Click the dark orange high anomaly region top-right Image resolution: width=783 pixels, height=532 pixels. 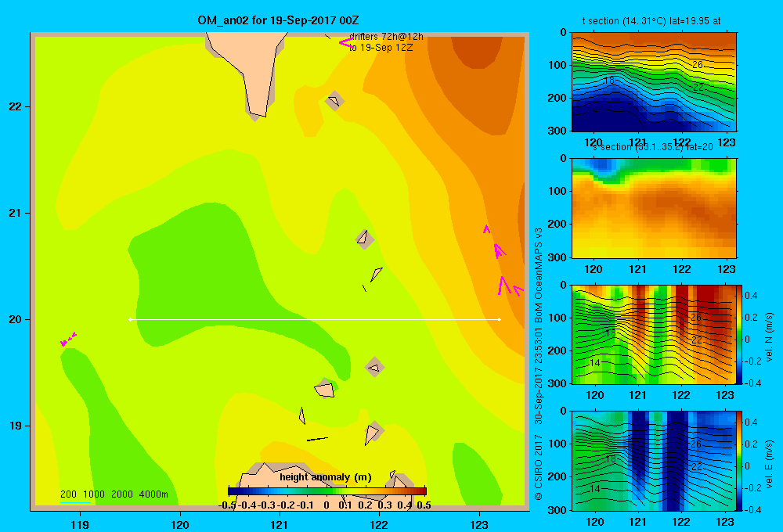[x=478, y=52]
